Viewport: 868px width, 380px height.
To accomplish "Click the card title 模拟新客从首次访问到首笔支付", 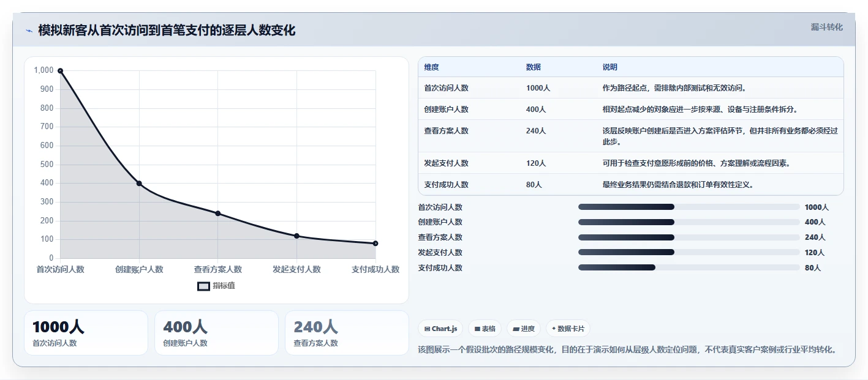I will [x=167, y=31].
